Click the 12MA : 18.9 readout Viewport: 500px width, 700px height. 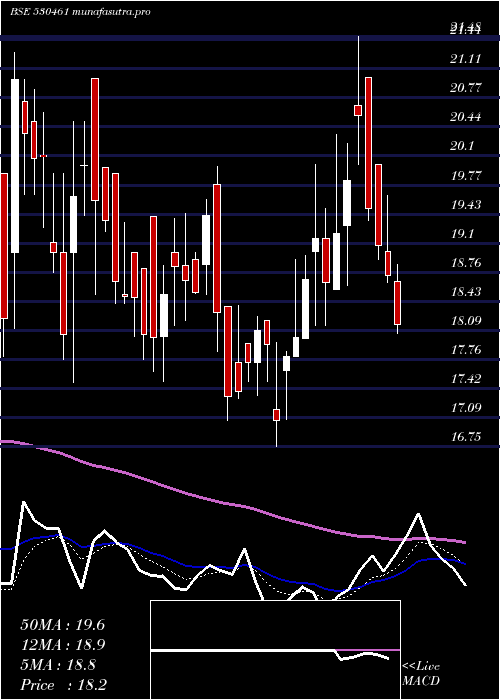point(62,645)
